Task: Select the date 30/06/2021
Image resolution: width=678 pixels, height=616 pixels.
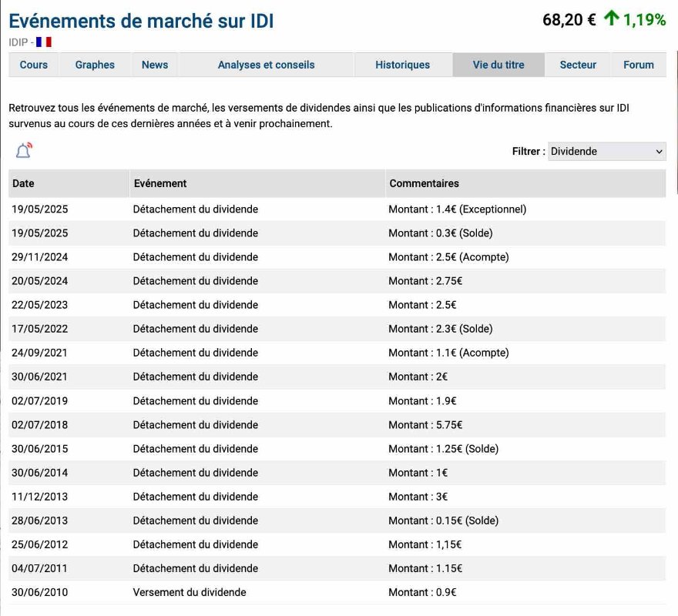Action: pos(40,377)
